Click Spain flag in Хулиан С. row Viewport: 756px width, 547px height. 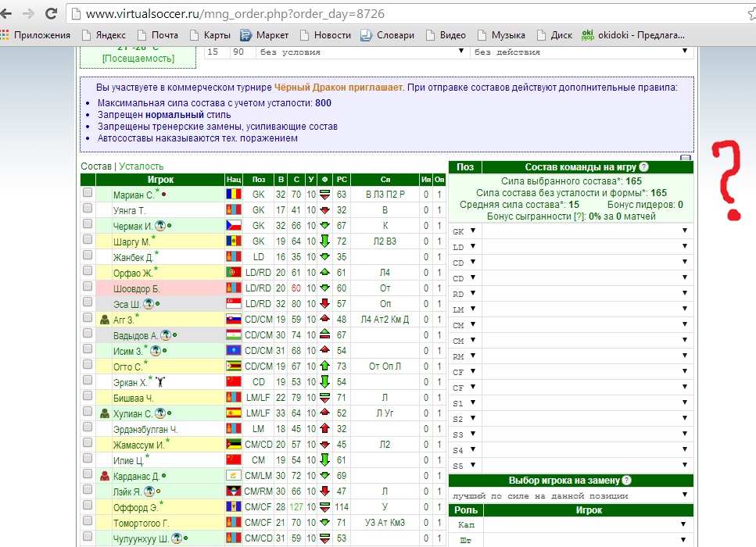tap(234, 413)
